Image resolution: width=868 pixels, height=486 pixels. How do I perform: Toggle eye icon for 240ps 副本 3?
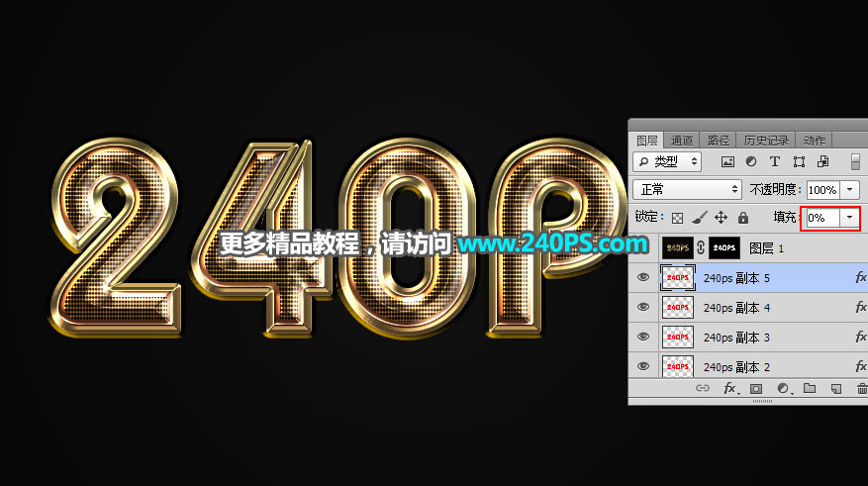coord(643,338)
